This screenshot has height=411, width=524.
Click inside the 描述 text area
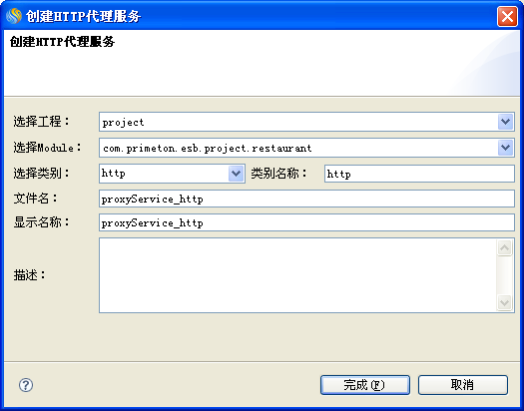pos(298,275)
